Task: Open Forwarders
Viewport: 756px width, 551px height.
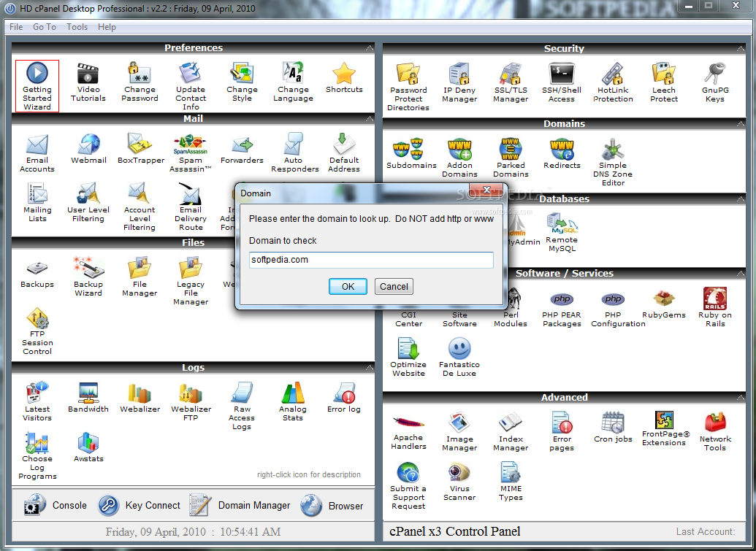Action: click(242, 150)
